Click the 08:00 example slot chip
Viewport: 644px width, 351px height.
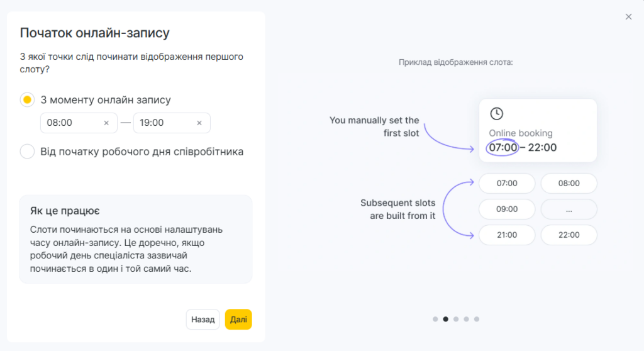pos(569,184)
